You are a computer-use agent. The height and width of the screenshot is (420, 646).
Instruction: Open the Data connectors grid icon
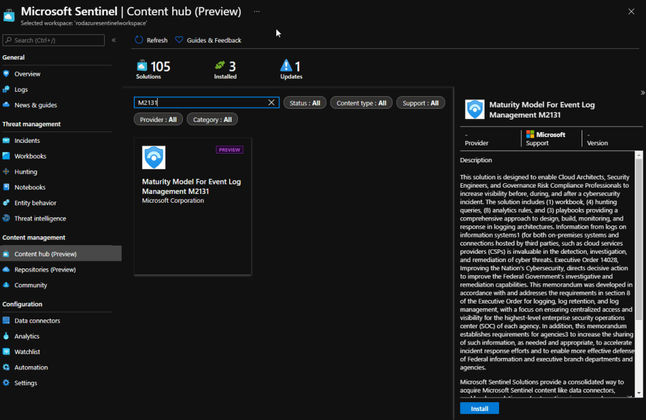coord(6,320)
